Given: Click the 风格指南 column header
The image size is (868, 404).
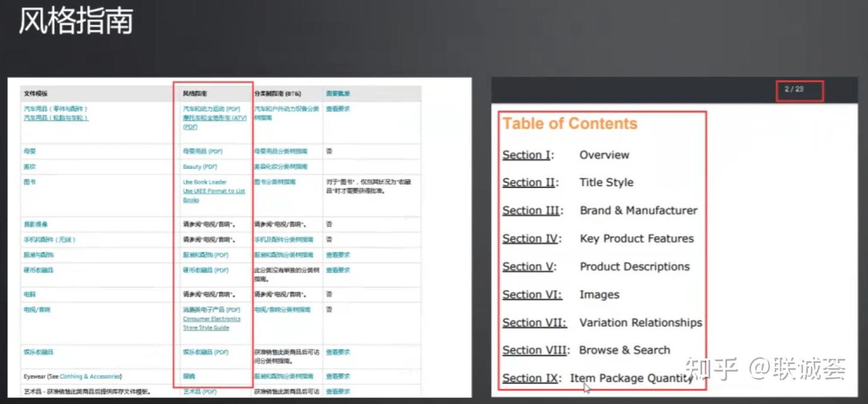Looking at the screenshot, I should pyautogui.click(x=195, y=94).
